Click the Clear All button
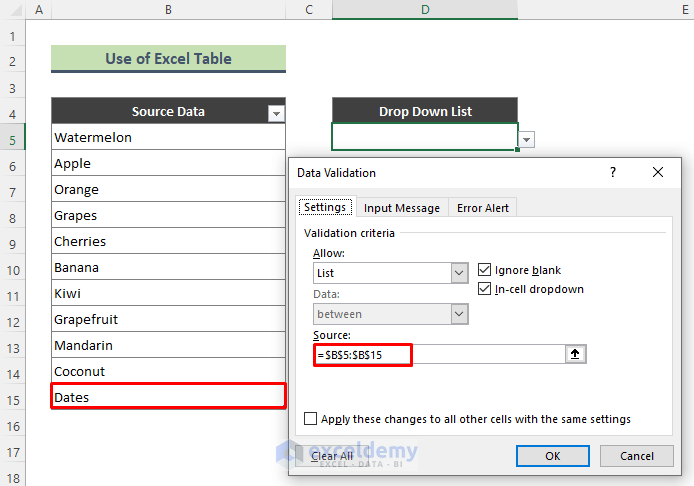The height and width of the screenshot is (486, 694). click(x=331, y=456)
